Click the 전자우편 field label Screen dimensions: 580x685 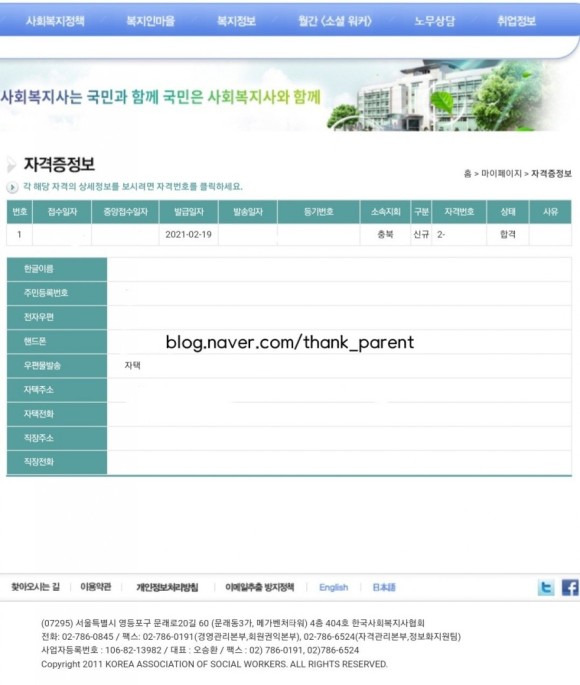pyautogui.click(x=57, y=317)
